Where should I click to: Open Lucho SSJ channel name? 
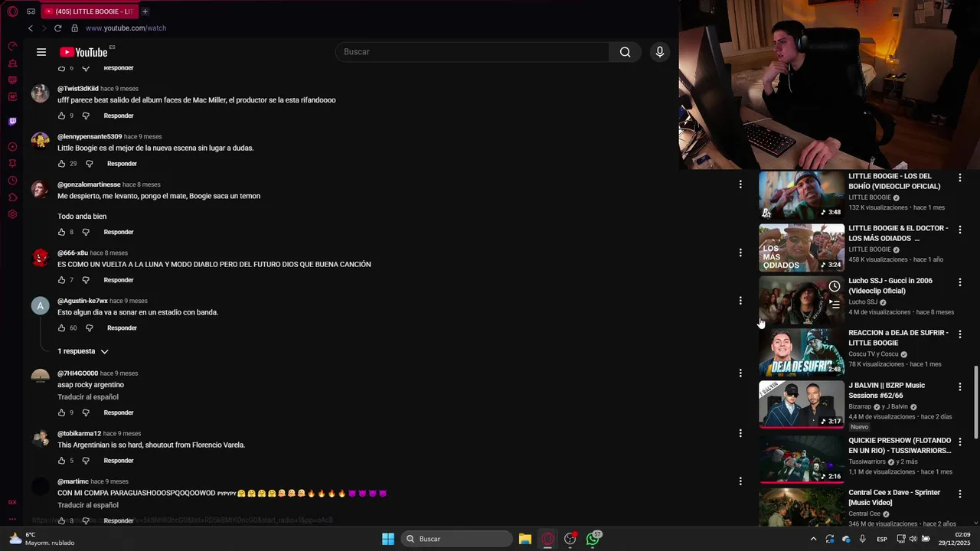click(863, 302)
